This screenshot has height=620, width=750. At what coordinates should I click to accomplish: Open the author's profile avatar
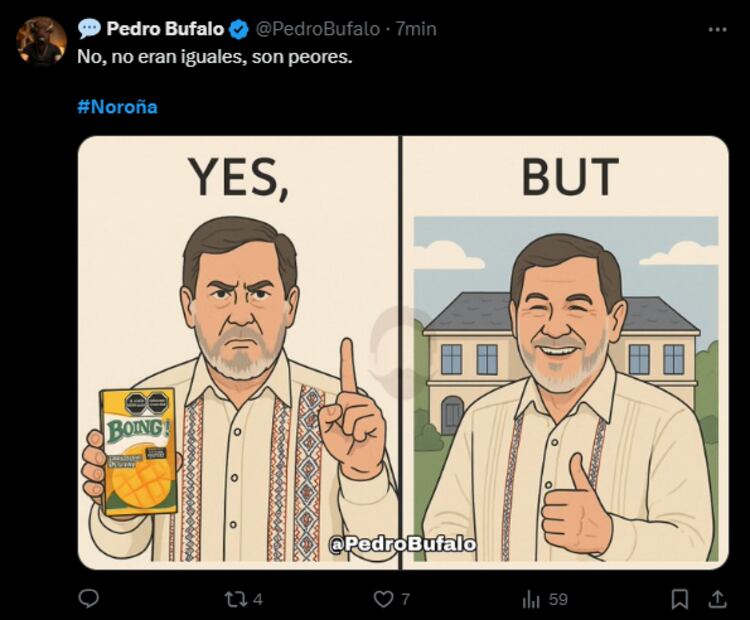click(42, 42)
